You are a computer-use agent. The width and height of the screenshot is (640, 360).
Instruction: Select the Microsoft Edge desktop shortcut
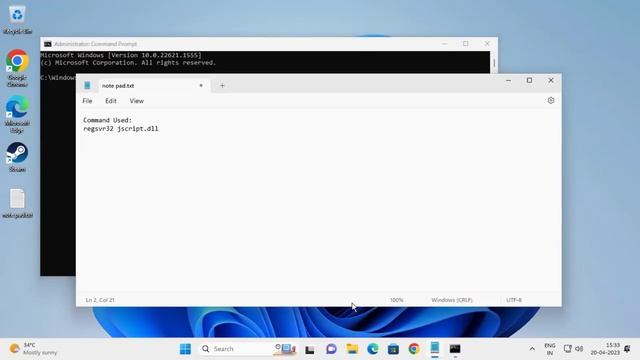(17, 114)
